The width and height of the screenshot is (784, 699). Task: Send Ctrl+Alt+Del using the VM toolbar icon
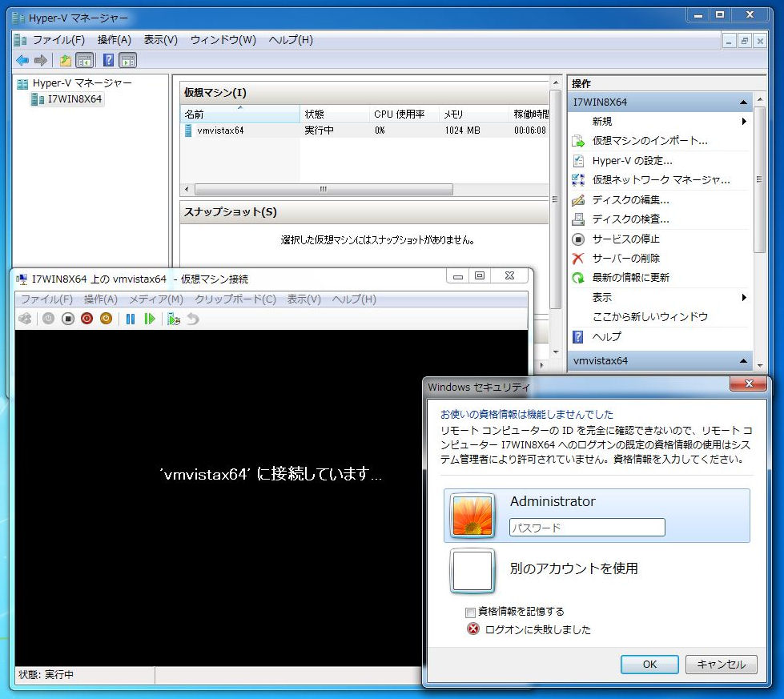coord(25,319)
